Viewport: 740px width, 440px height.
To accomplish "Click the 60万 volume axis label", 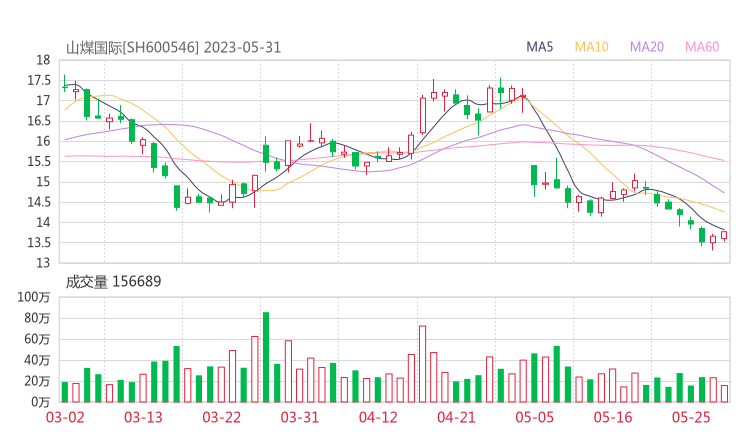I will click(x=37, y=339).
